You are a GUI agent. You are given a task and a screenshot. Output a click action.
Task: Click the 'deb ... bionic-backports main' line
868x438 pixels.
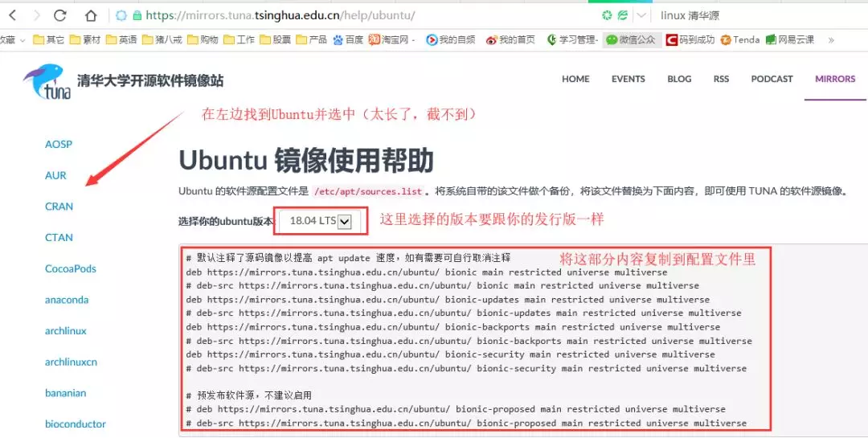(x=452, y=327)
